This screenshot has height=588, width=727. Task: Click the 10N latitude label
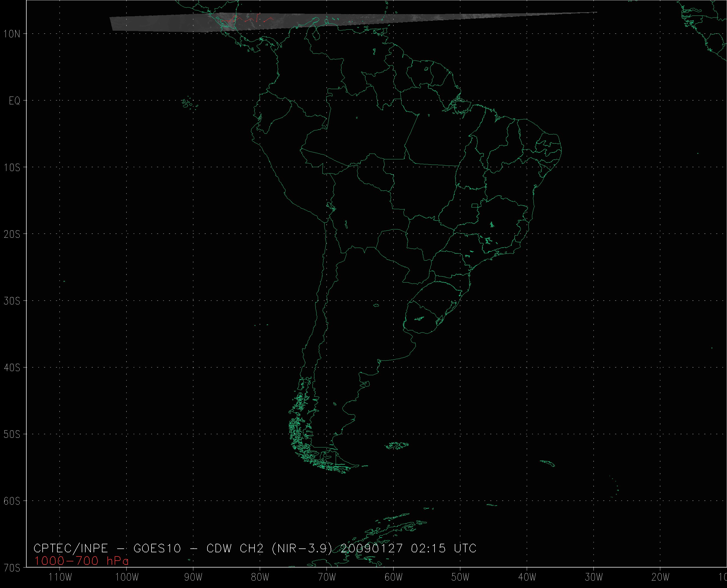[x=12, y=34]
